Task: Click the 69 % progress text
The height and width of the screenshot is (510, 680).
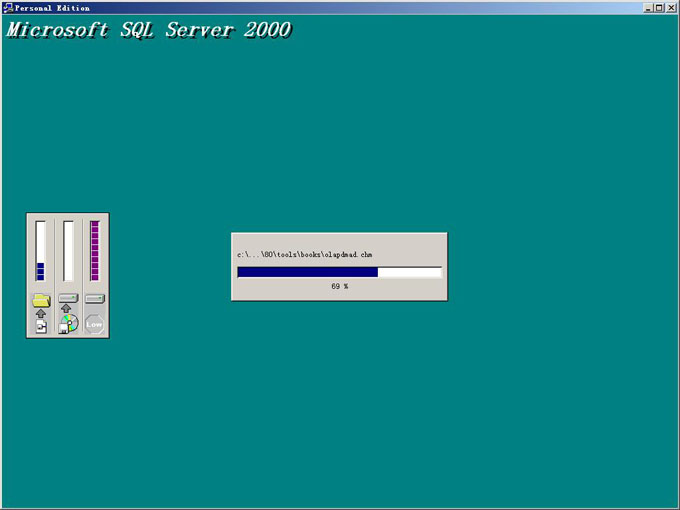Action: [x=340, y=286]
